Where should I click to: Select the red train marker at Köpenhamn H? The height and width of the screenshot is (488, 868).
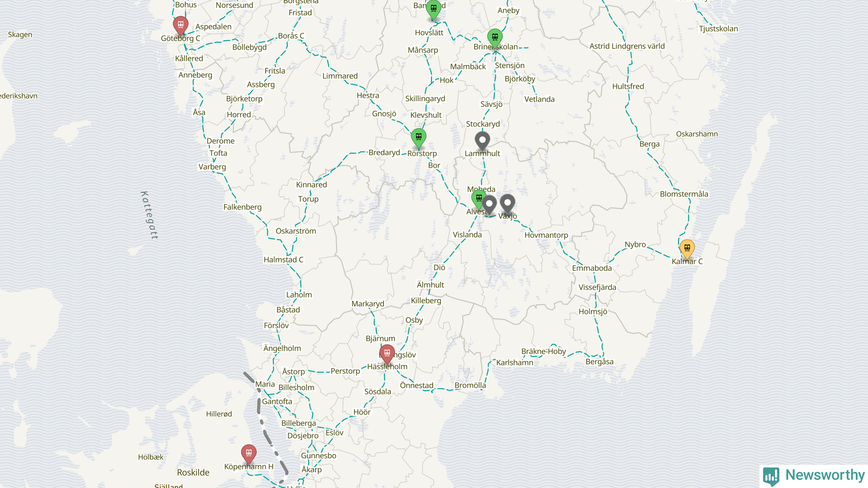[249, 453]
